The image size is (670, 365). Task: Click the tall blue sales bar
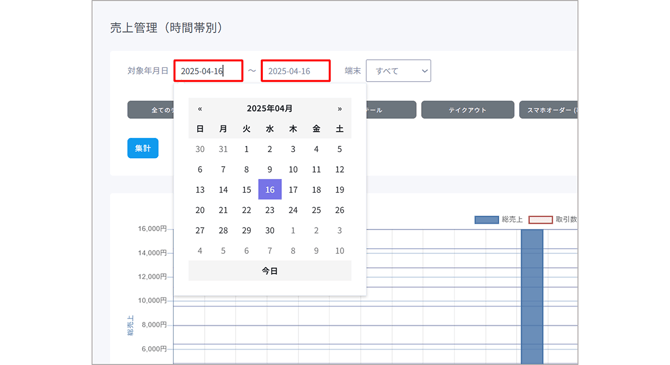[x=532, y=297]
